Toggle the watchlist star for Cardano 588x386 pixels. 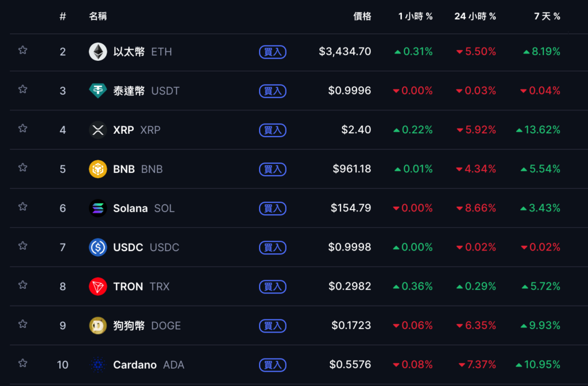pos(23,362)
